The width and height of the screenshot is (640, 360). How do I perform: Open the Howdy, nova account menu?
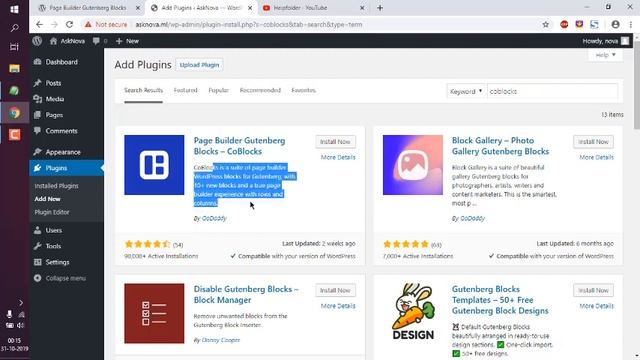605,41
